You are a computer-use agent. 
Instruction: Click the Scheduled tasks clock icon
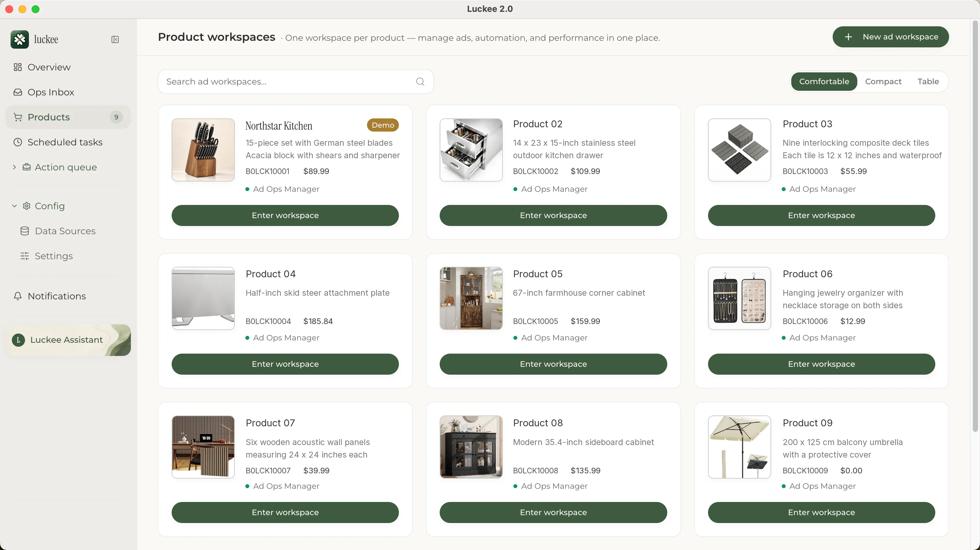(17, 142)
